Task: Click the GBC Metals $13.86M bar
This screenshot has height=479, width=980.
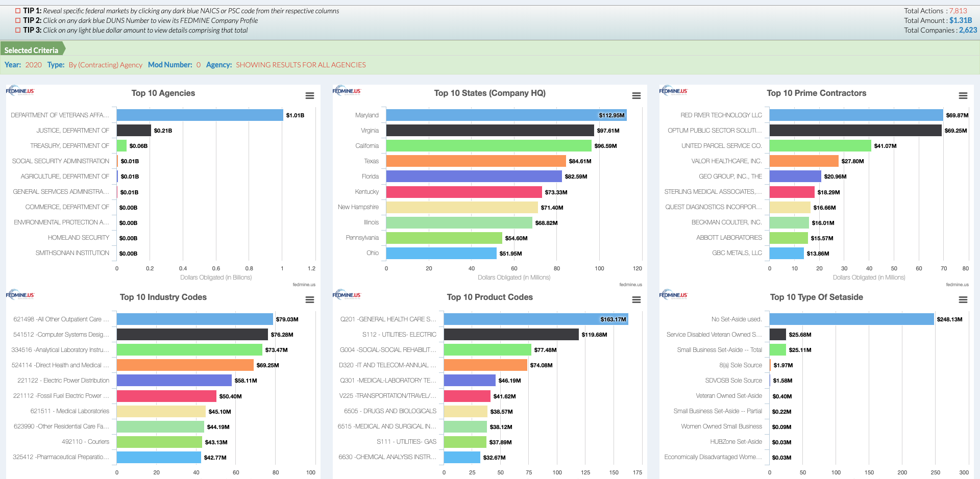Action: pyautogui.click(x=787, y=253)
